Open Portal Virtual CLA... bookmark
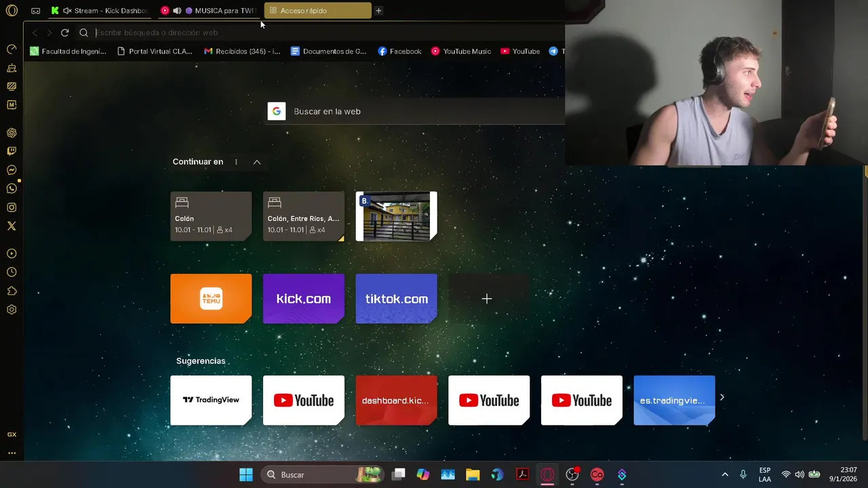 coord(155,51)
